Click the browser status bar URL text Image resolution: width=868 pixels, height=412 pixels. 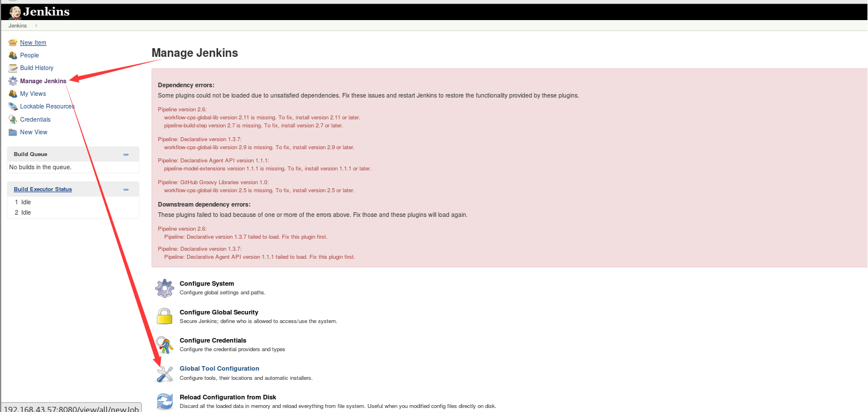click(71, 408)
